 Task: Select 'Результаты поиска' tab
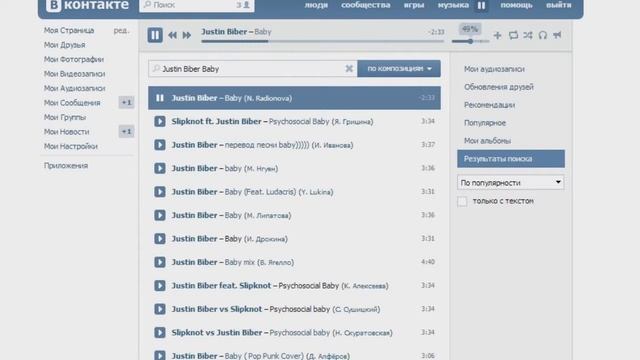point(511,159)
